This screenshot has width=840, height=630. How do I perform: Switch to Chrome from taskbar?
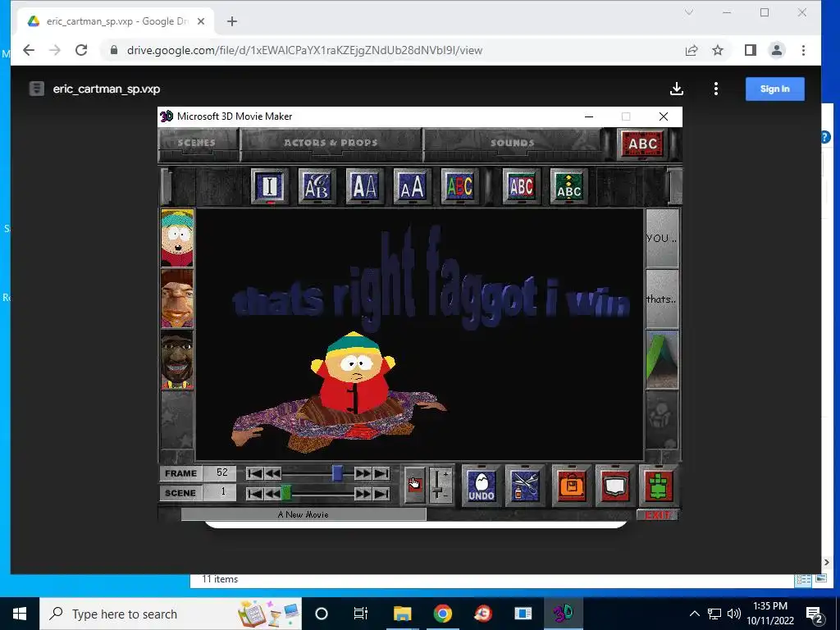click(442, 614)
